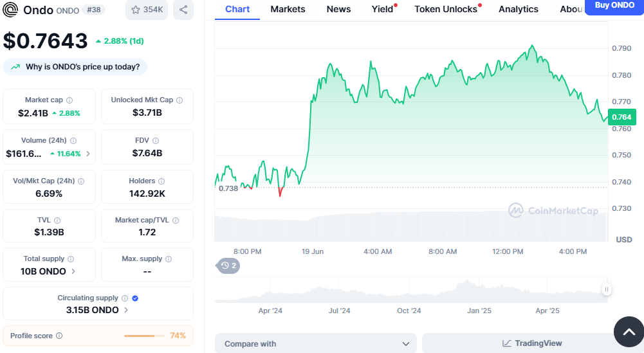Click the share icon button

(183, 10)
